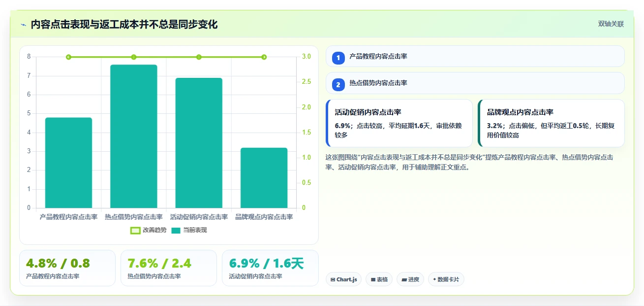Toggle 当前表现 legend swatch in the chart

coord(176,231)
